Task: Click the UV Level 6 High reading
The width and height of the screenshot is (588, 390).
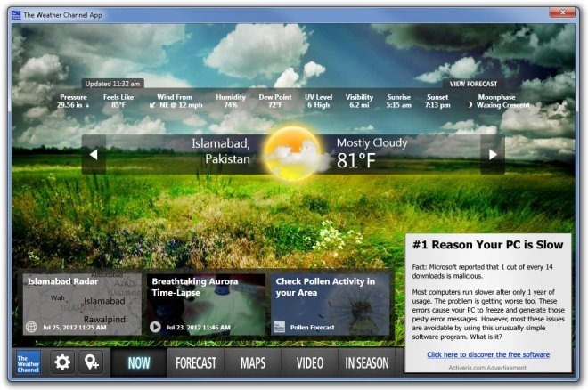Action: (318, 102)
